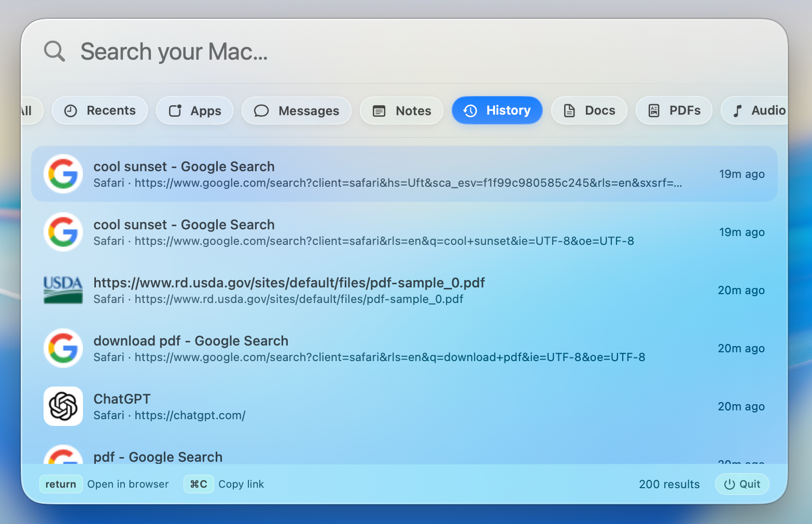The width and height of the screenshot is (812, 524).
Task: Click the USDA logo icon
Action: pos(63,290)
